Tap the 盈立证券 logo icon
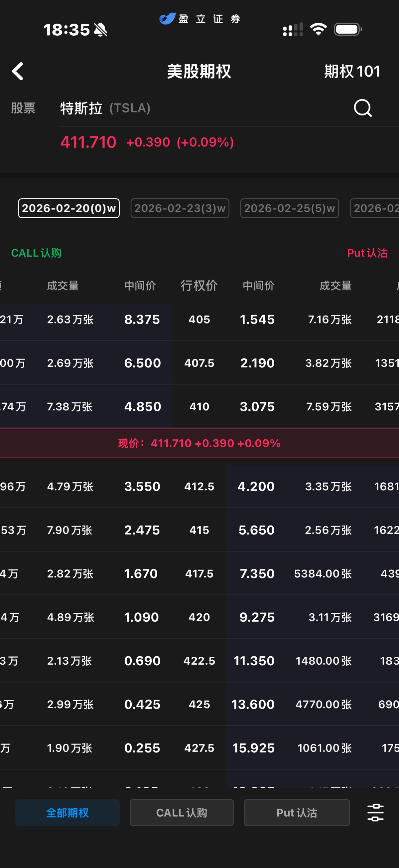399x868 pixels. 167,19
